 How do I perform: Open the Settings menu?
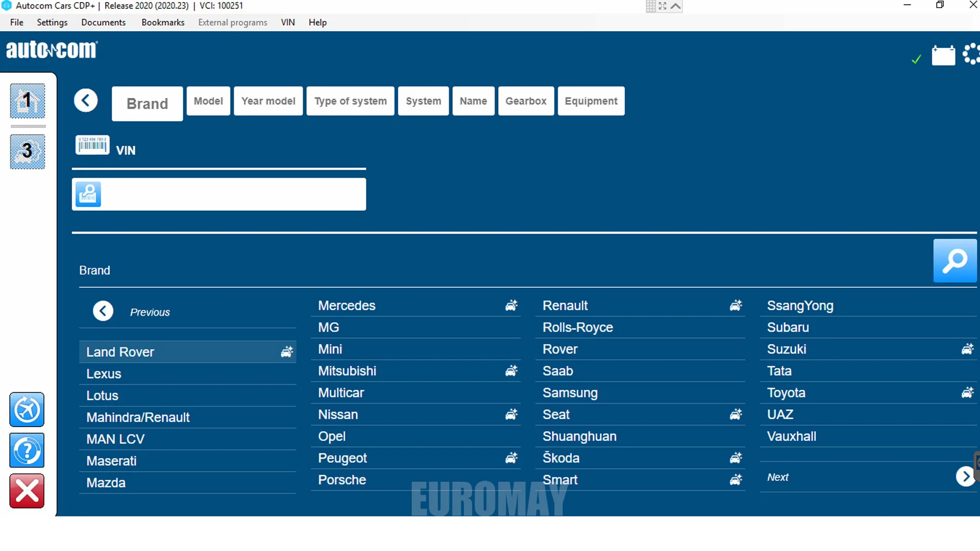pyautogui.click(x=52, y=22)
